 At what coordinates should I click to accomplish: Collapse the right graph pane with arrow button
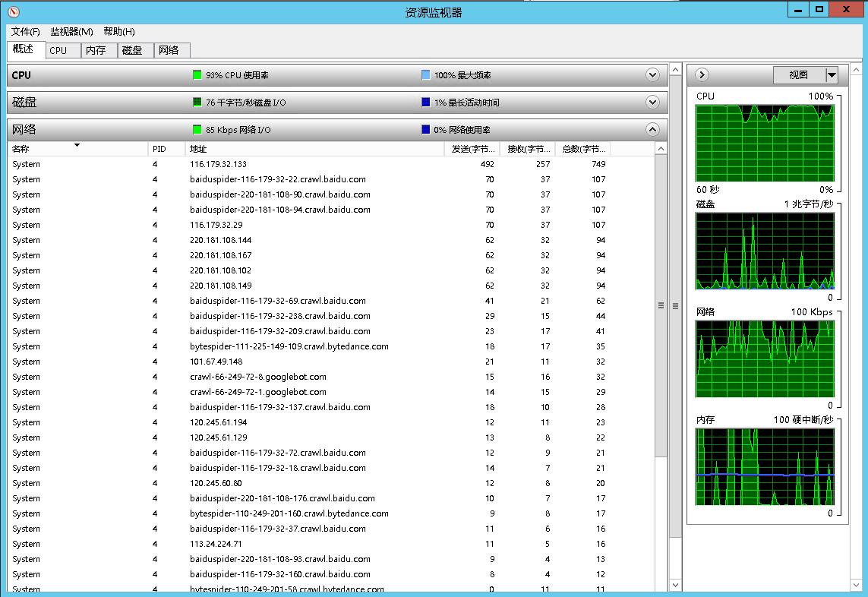(x=702, y=74)
